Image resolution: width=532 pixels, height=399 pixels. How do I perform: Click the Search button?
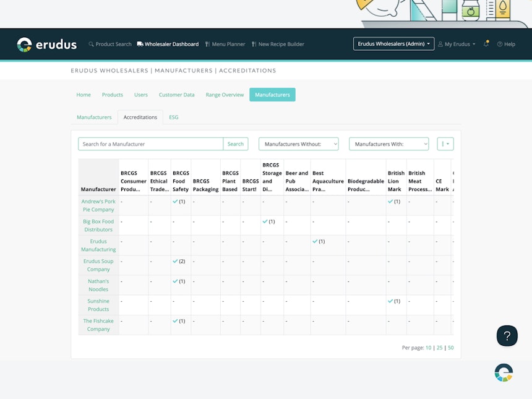pyautogui.click(x=236, y=144)
